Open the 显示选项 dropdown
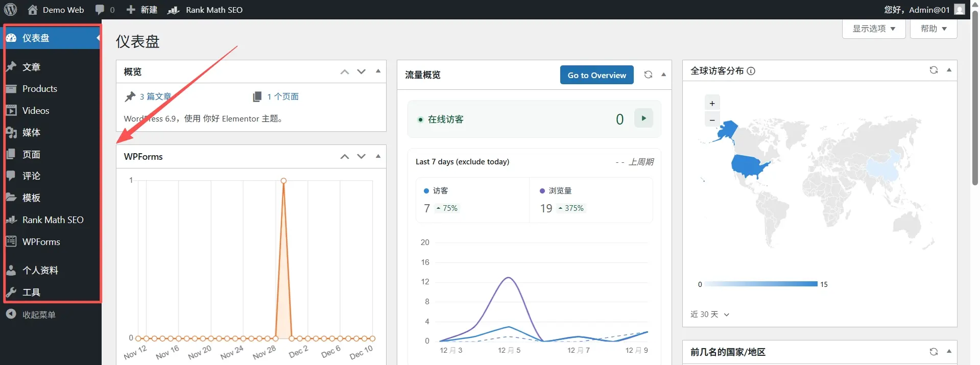The image size is (980, 365). tap(874, 29)
